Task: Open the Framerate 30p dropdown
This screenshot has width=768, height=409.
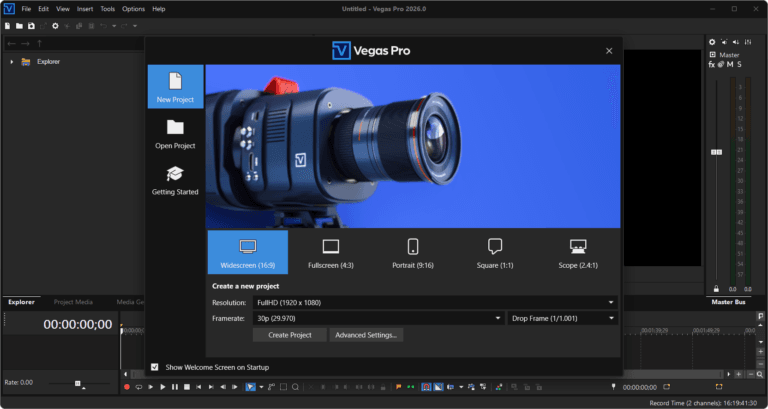Action: (x=378, y=318)
